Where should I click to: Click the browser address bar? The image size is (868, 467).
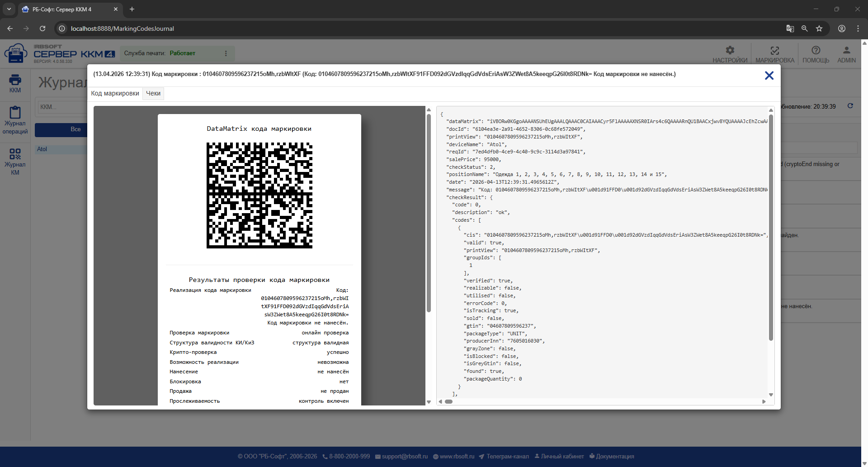point(425,29)
